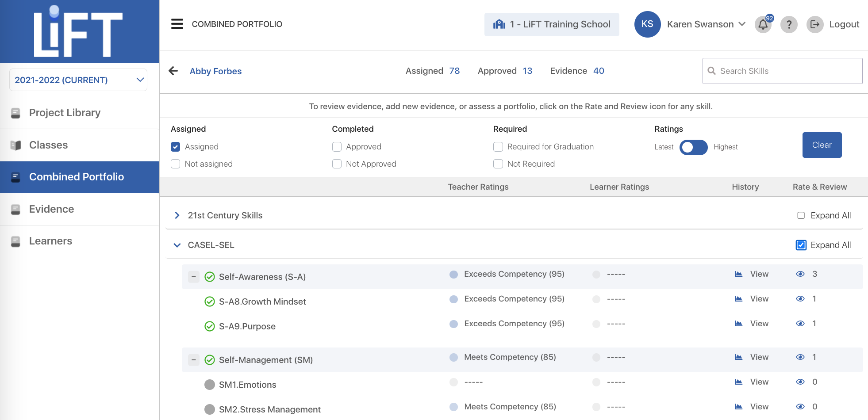
Task: Click the Approved count 13
Action: point(527,71)
